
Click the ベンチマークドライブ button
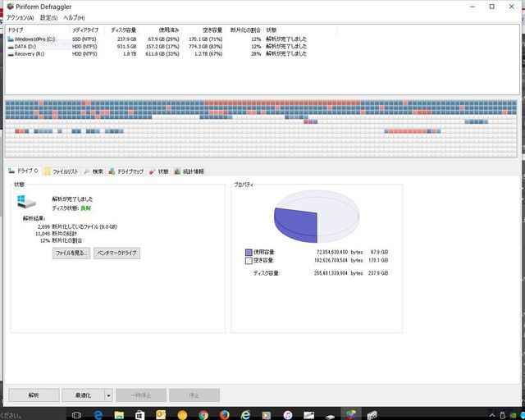(x=116, y=253)
